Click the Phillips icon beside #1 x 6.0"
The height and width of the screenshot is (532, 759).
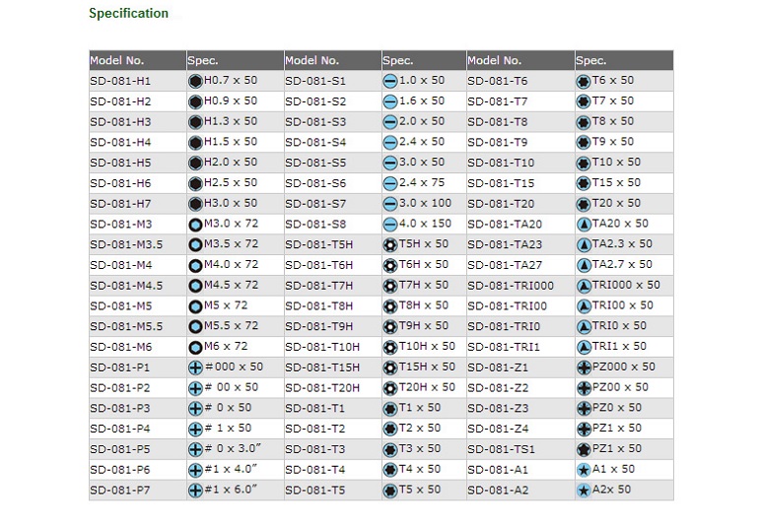tap(195, 491)
